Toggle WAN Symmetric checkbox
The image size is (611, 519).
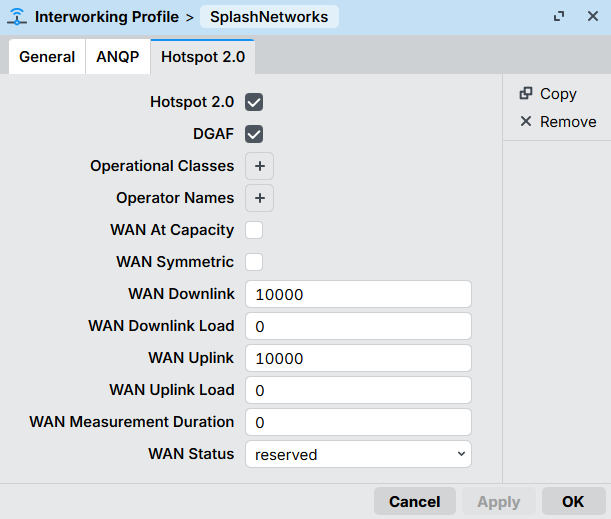point(254,262)
